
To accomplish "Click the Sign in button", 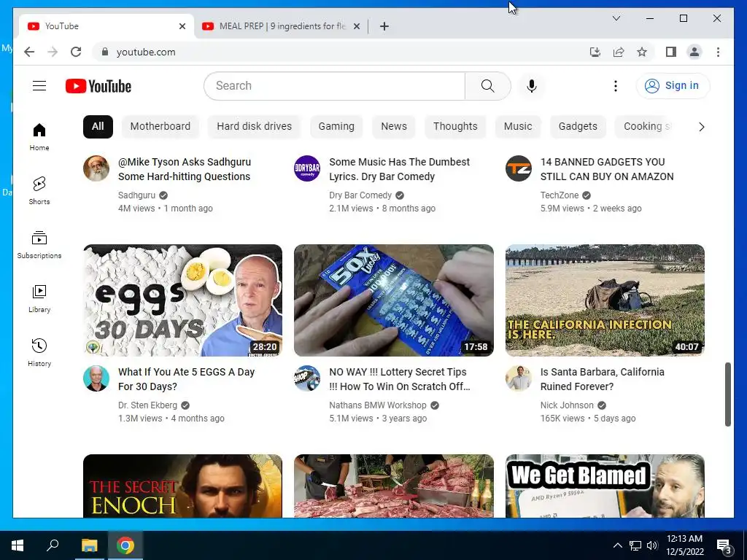I will tap(673, 86).
